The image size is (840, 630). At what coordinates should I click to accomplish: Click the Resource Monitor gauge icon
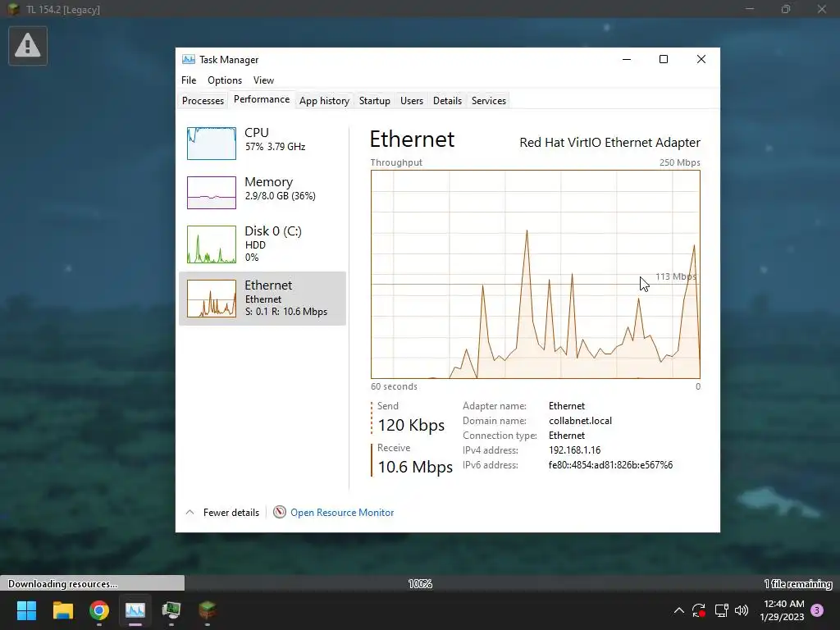(x=280, y=512)
